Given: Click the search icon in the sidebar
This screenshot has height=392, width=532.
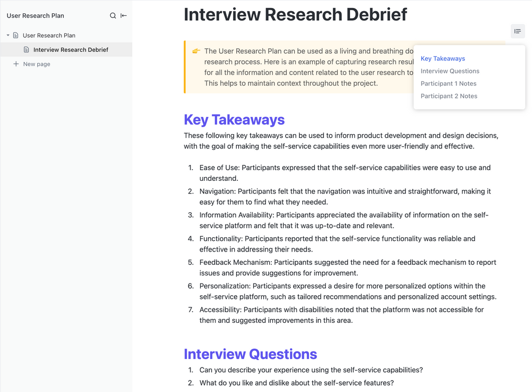Looking at the screenshot, I should point(112,15).
